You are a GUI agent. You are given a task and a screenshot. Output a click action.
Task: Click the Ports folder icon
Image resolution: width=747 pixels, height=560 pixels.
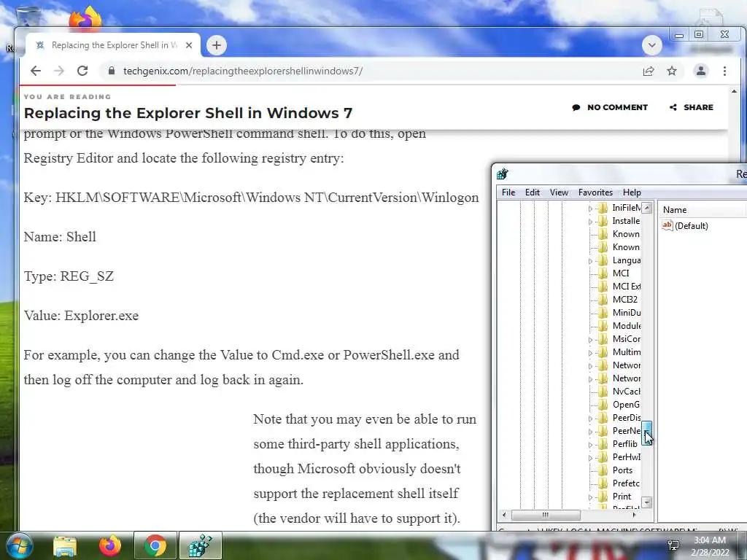603,470
